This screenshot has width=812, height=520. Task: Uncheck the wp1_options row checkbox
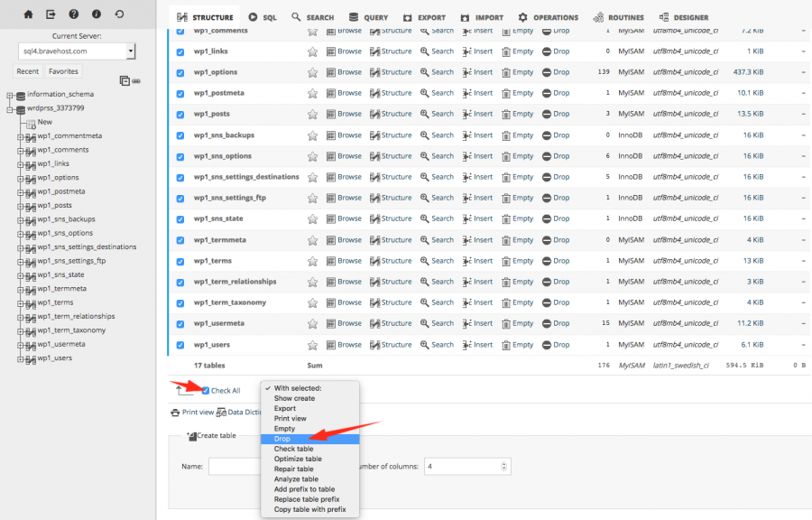pyautogui.click(x=180, y=73)
